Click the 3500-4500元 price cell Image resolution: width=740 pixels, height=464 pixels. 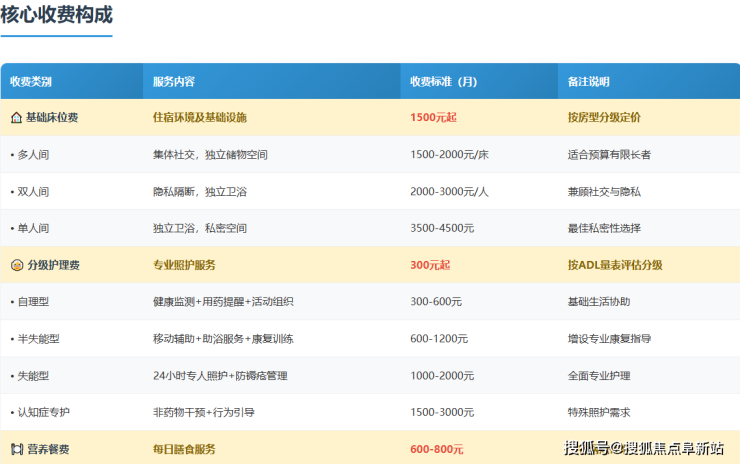pos(442,229)
